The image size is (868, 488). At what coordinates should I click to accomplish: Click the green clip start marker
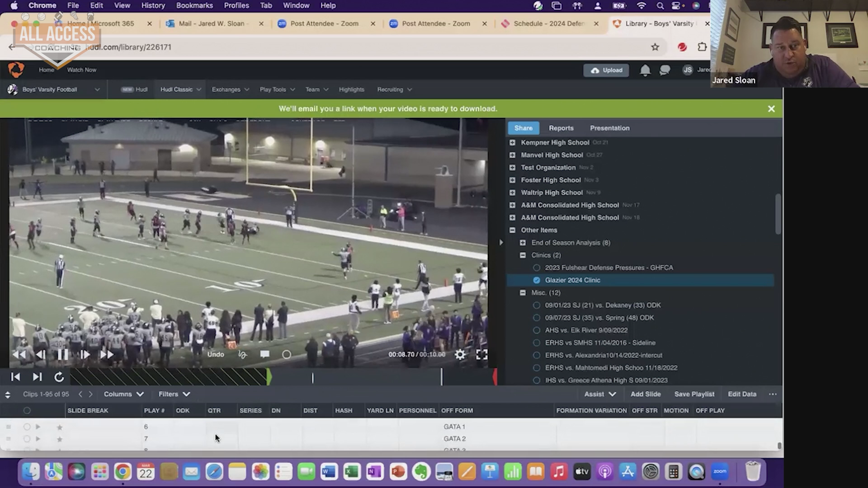coord(269,376)
